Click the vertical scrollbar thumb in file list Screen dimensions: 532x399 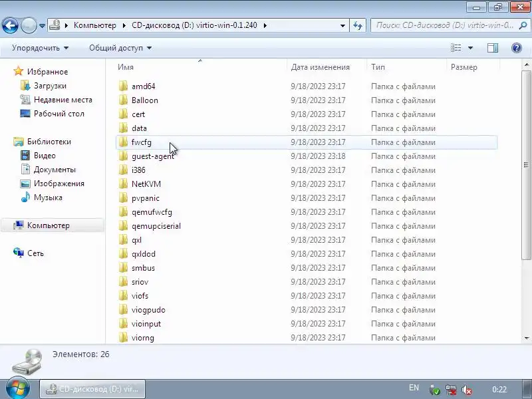[x=526, y=165]
